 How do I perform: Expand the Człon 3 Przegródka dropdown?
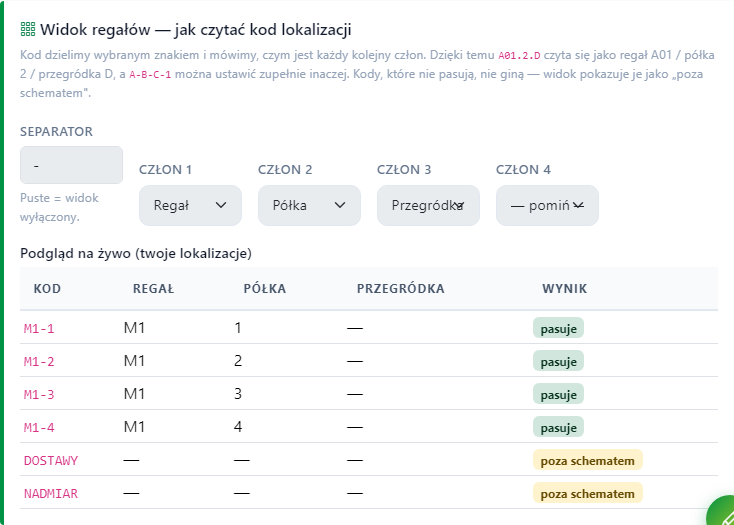tap(428, 205)
